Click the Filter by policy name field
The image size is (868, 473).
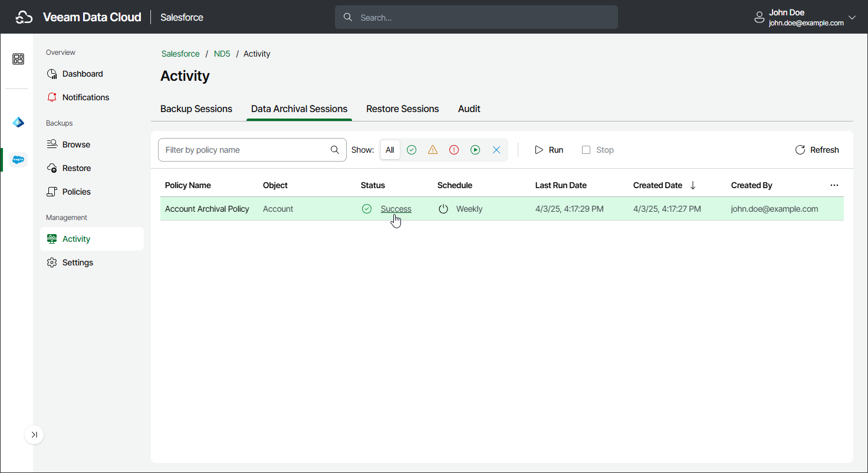click(252, 150)
